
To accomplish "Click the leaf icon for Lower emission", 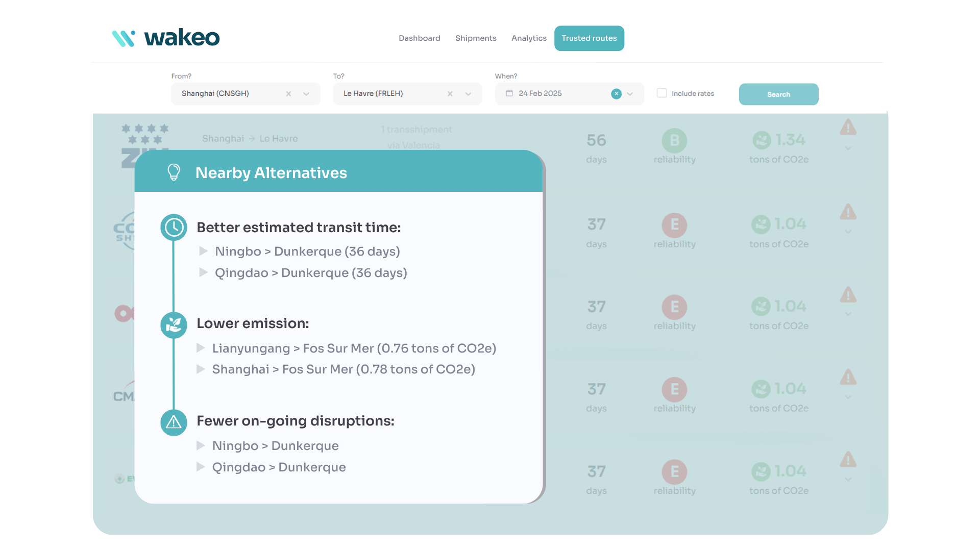I will 174,325.
